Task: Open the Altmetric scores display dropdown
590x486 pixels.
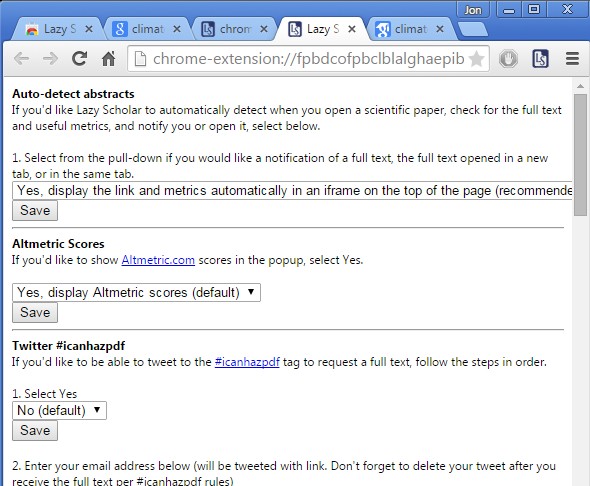Action: [136, 293]
